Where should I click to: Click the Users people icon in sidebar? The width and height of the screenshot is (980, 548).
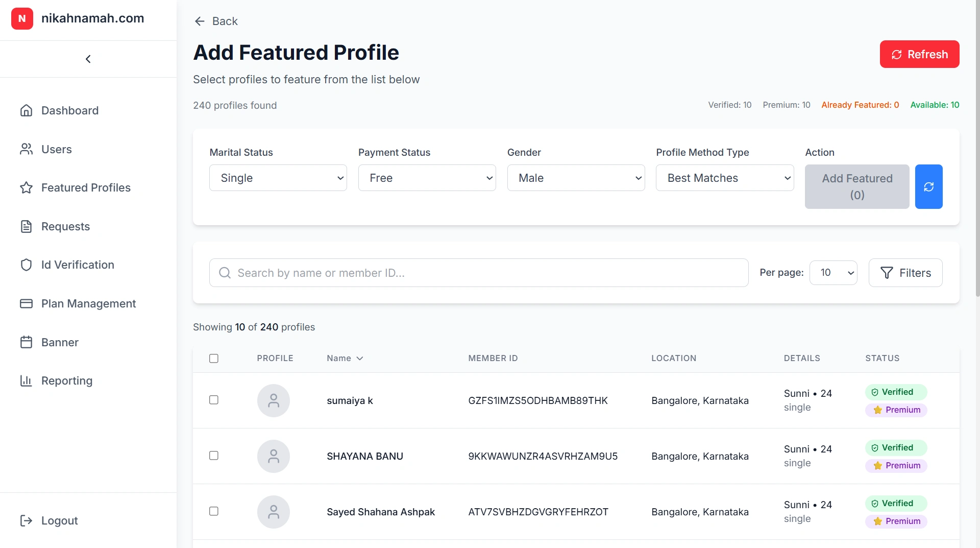(x=26, y=149)
